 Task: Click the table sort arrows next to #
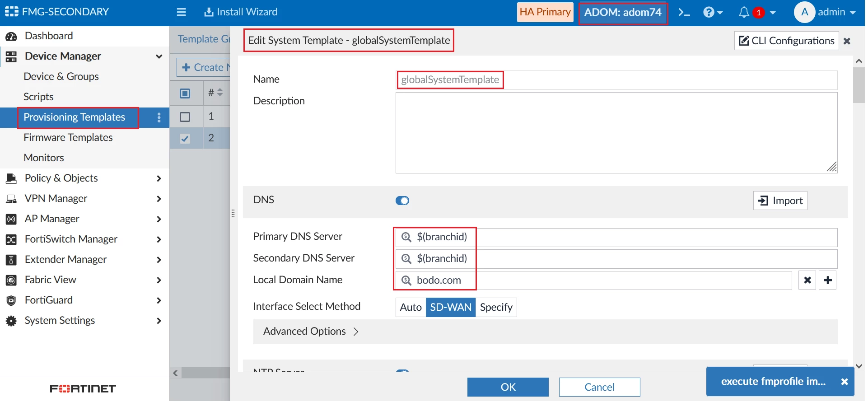click(x=220, y=93)
